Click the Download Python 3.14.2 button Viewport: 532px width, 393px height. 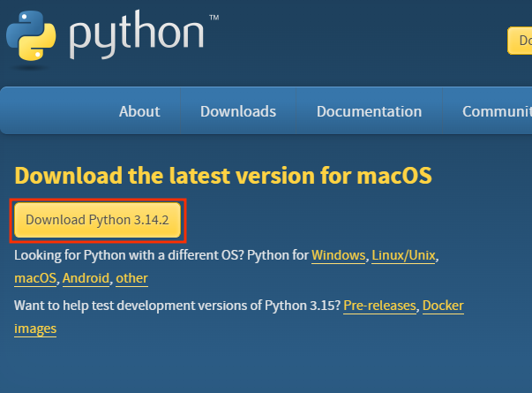pyautogui.click(x=97, y=220)
